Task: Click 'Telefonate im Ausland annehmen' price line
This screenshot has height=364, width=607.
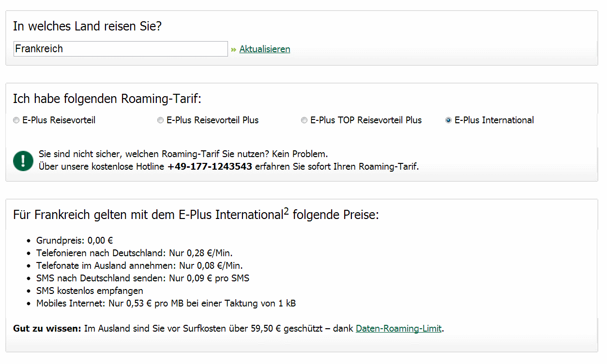Action: point(139,266)
